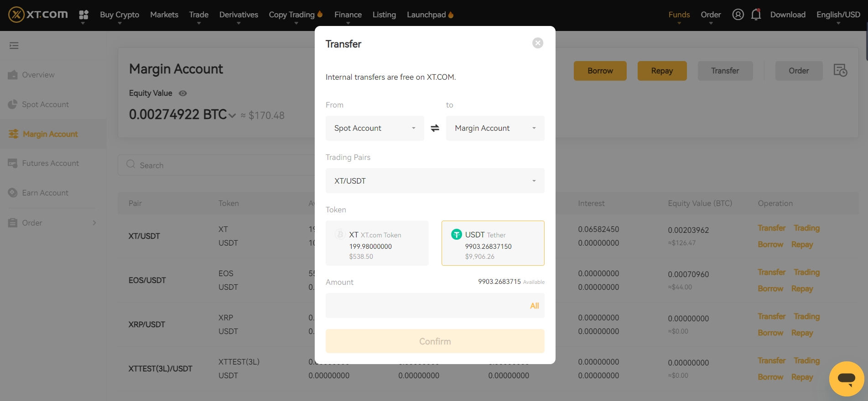Open the Derivatives menu

(239, 15)
